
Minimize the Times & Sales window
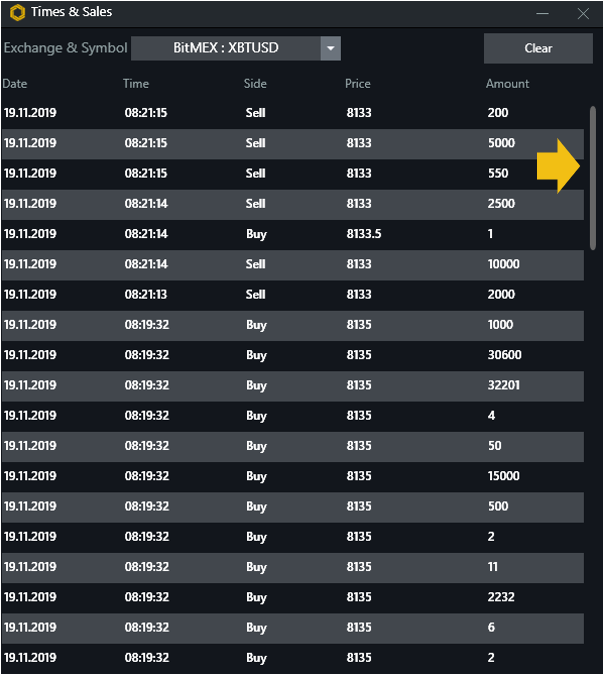pyautogui.click(x=543, y=13)
